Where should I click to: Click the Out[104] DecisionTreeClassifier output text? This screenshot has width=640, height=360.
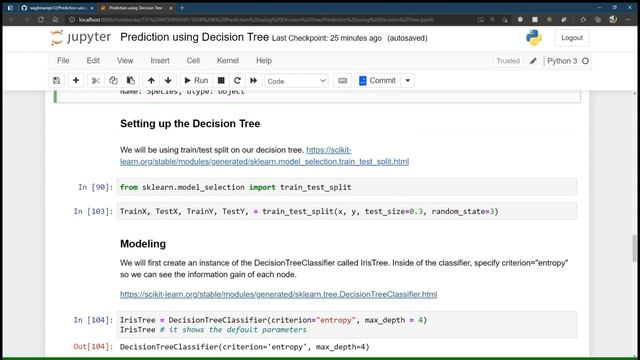(x=244, y=347)
